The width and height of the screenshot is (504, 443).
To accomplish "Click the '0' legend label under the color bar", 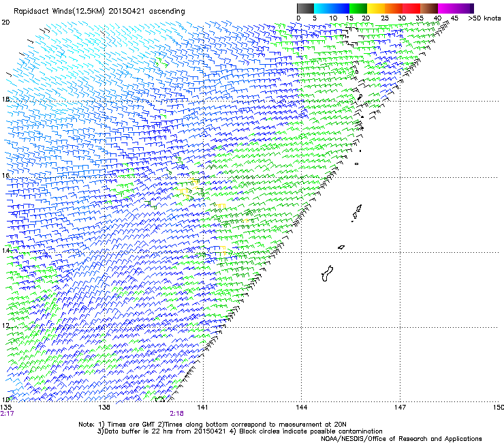I will tap(298, 18).
